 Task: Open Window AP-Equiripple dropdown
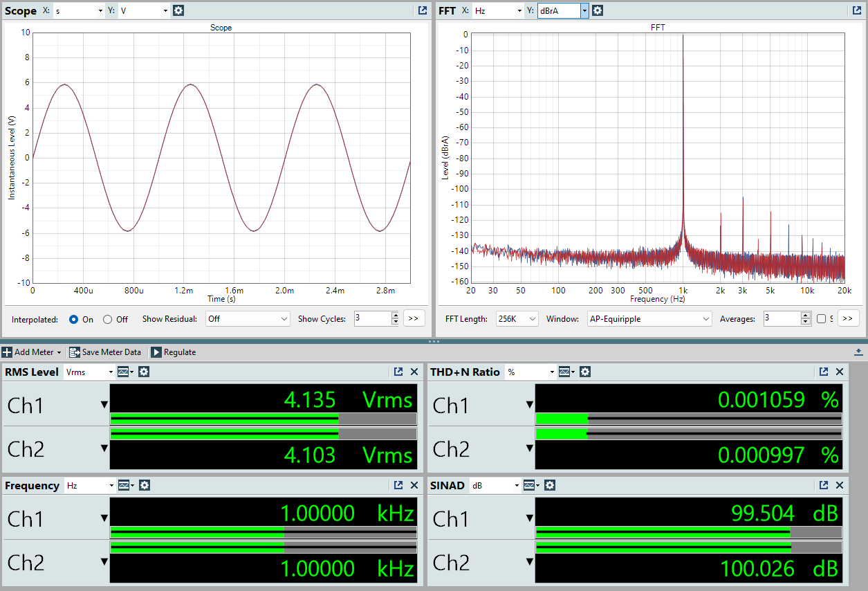pos(649,319)
